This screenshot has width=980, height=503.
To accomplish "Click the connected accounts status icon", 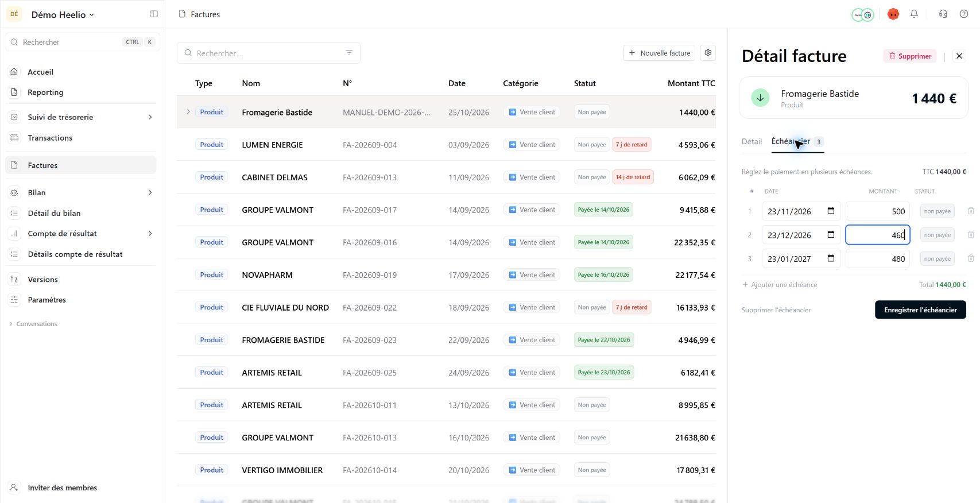I will (x=862, y=15).
